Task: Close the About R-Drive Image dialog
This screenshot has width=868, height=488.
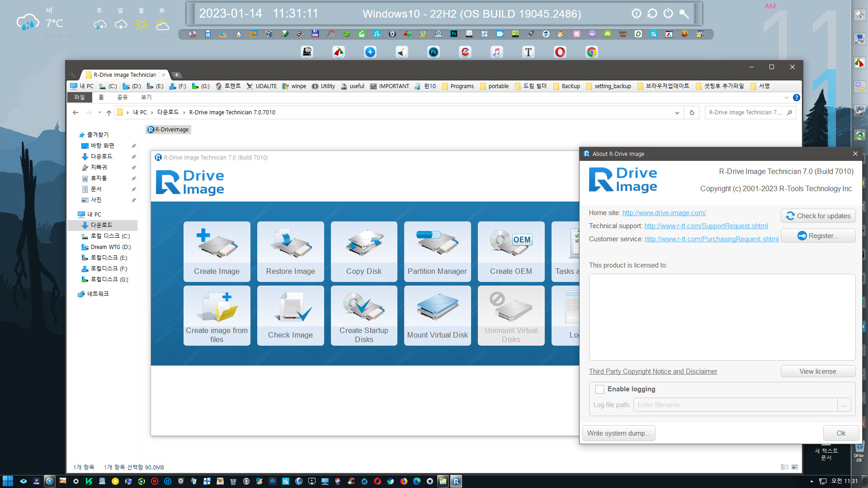Action: click(855, 154)
